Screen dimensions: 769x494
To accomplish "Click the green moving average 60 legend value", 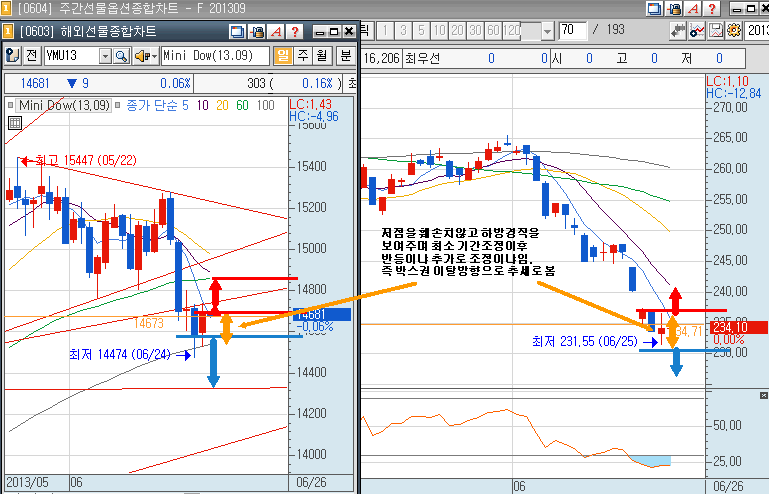I will (242, 105).
